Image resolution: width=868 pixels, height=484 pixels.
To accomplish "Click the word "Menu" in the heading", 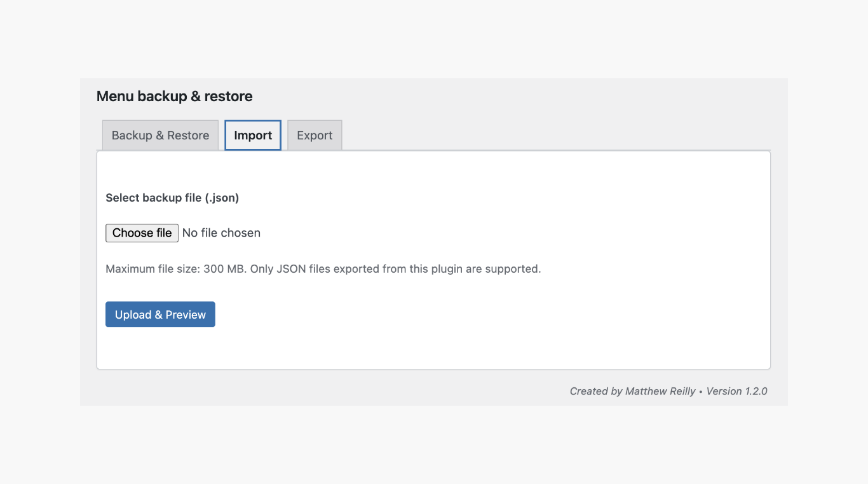I will [115, 97].
